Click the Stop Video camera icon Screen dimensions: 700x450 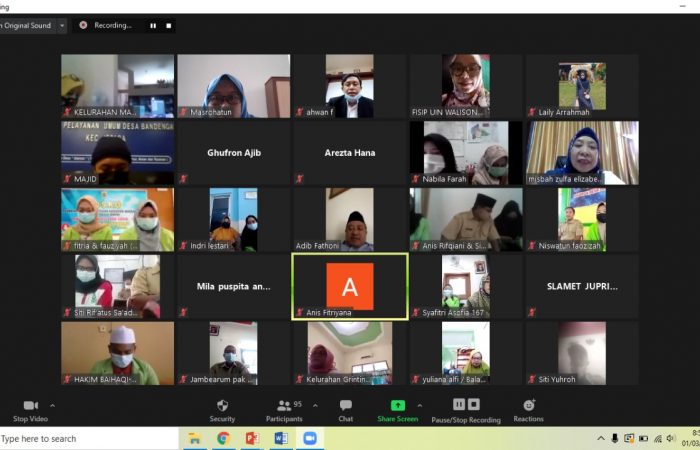pos(30,405)
